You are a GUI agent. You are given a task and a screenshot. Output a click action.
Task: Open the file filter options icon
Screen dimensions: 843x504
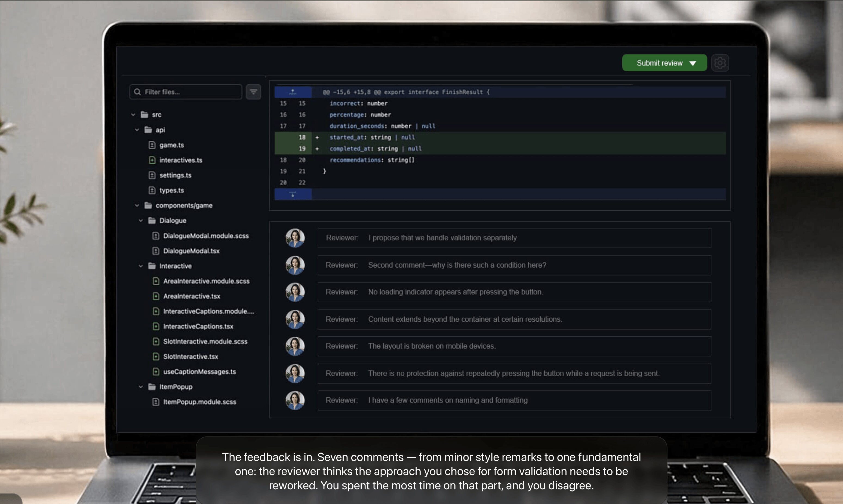click(253, 92)
